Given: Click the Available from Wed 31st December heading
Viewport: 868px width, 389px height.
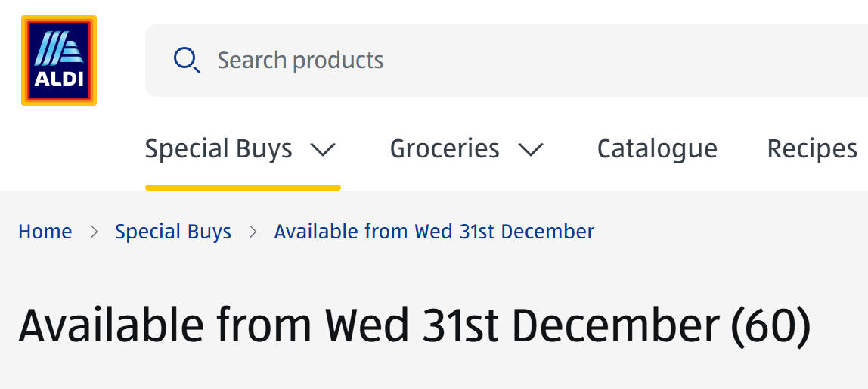Looking at the screenshot, I should click(370, 326).
